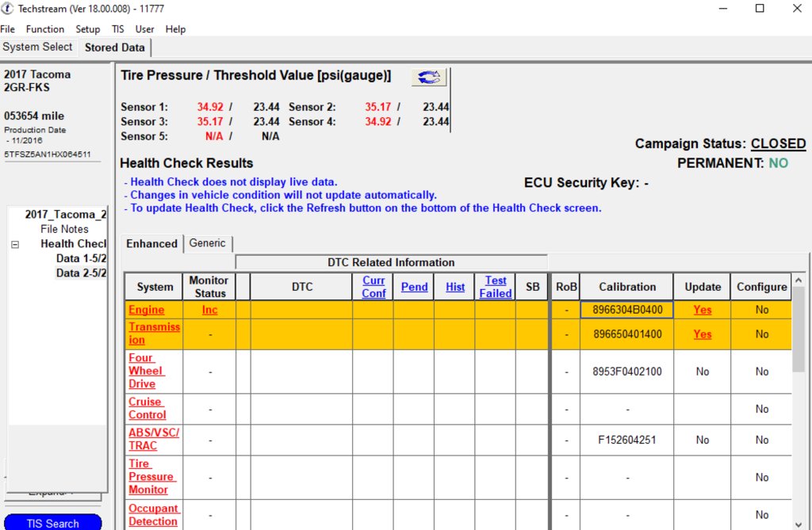Click the Techstream app icon in title bar
This screenshot has height=530, width=812.
tap(7, 8)
